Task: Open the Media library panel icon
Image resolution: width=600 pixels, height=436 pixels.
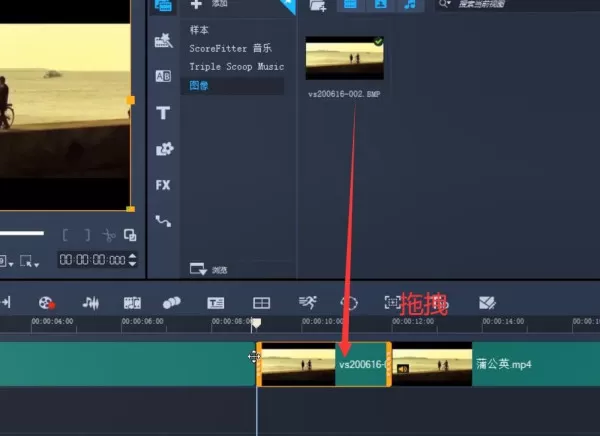Action: [x=163, y=5]
